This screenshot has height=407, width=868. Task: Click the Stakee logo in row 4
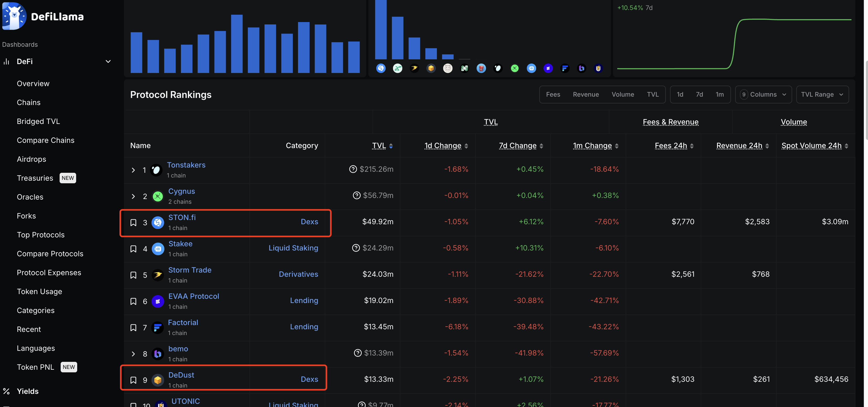(x=158, y=249)
